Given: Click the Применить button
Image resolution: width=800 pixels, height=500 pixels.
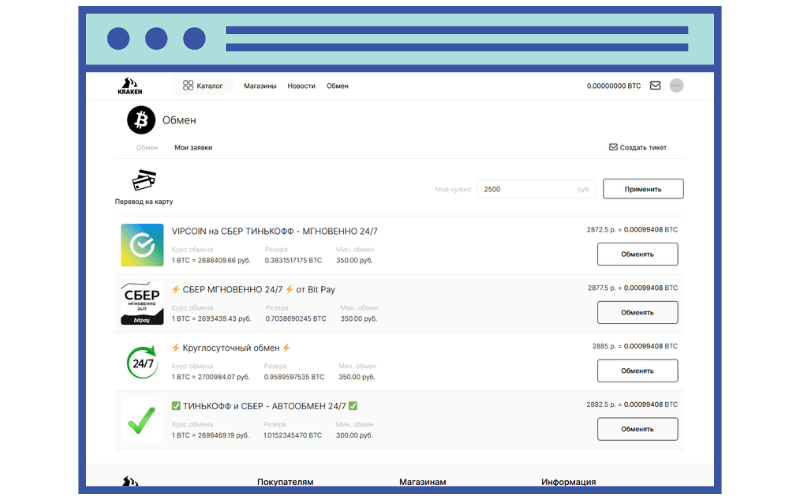Looking at the screenshot, I should [643, 189].
